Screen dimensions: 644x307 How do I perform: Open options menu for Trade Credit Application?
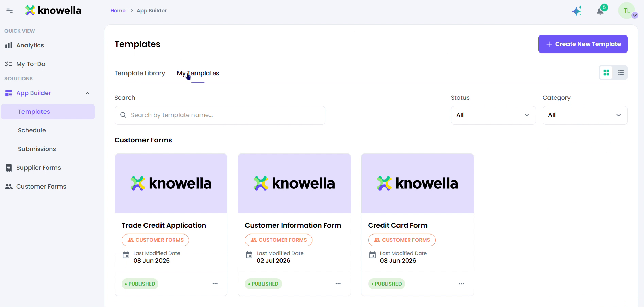point(215,284)
